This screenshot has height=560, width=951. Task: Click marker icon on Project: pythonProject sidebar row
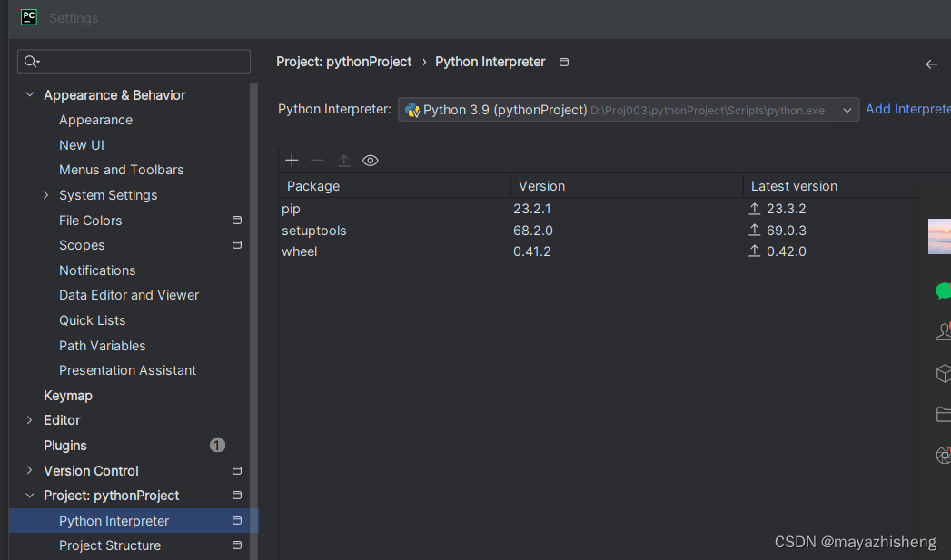pyautogui.click(x=237, y=496)
